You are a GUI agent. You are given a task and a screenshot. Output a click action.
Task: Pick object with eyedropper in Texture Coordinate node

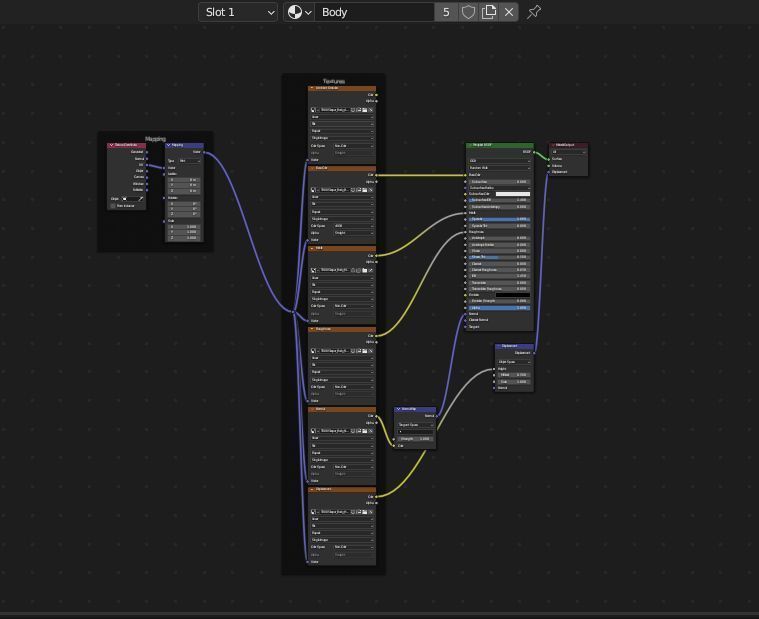[x=141, y=198]
